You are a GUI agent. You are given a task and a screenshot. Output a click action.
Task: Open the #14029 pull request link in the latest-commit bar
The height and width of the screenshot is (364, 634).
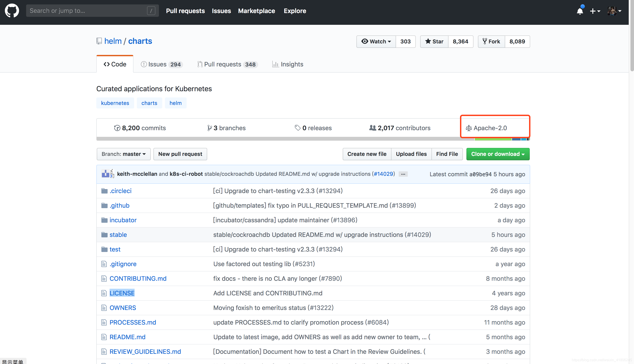coord(384,174)
